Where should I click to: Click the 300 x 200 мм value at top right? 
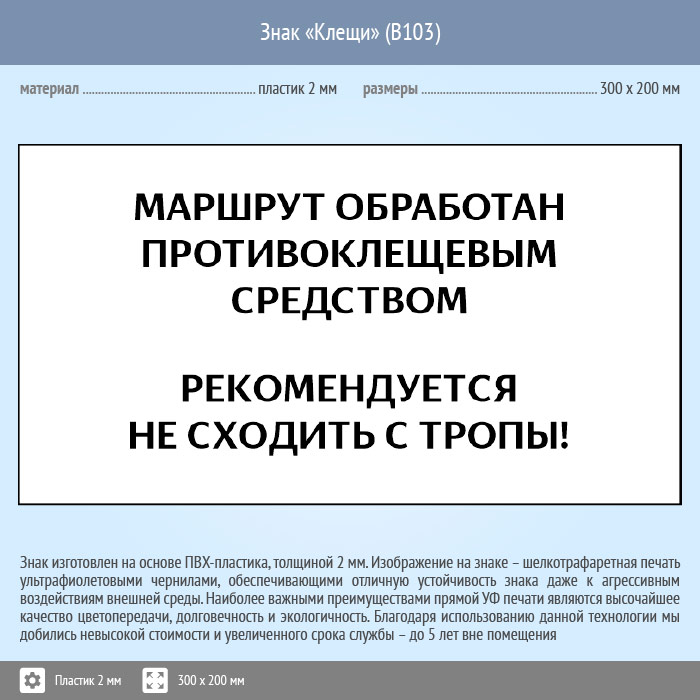(x=640, y=89)
